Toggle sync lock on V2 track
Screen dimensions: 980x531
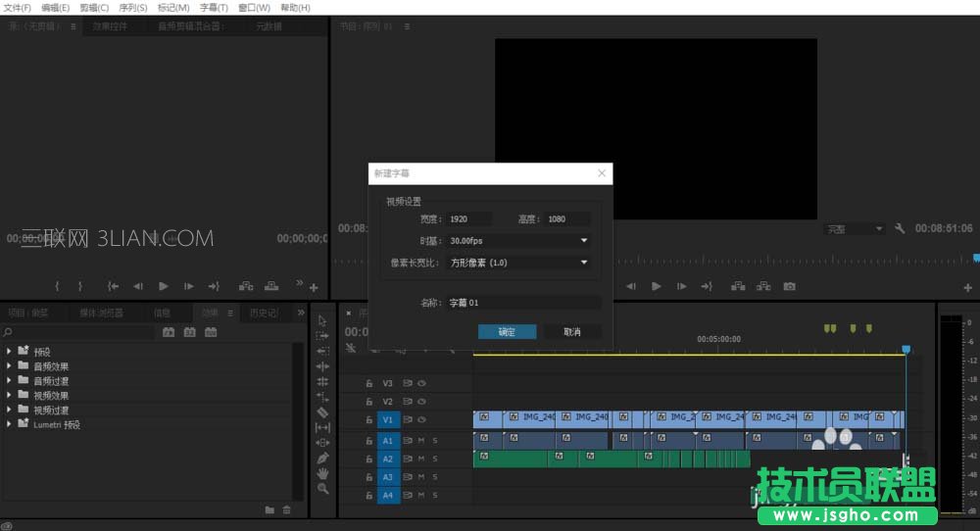tap(408, 401)
